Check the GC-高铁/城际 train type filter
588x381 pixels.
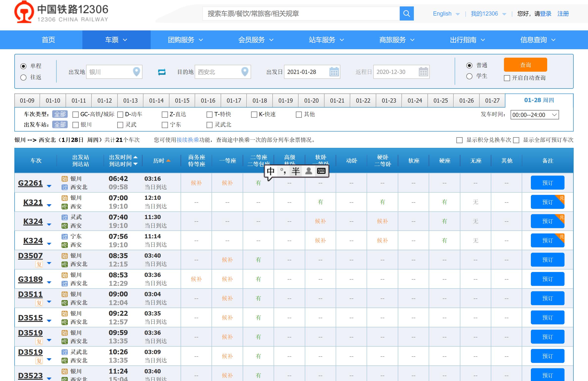click(x=75, y=114)
